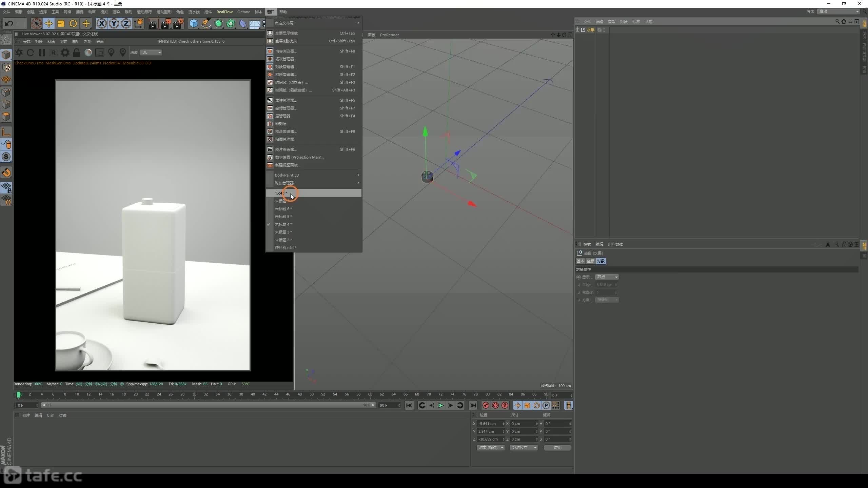Open 内容浏览器 from Window menu

click(x=314, y=51)
